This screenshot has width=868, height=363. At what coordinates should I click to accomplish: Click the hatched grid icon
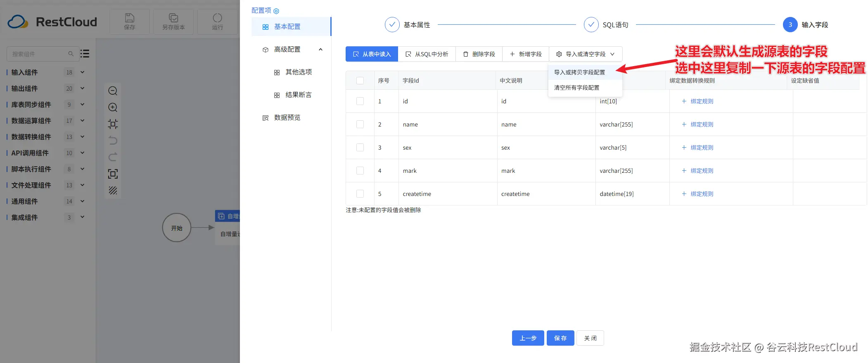click(x=113, y=190)
